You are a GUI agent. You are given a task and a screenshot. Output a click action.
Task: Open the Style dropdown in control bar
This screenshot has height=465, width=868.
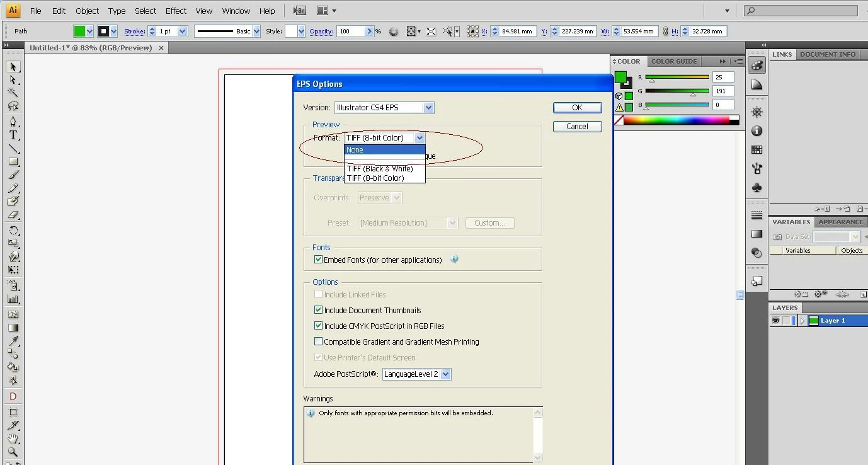coord(301,31)
